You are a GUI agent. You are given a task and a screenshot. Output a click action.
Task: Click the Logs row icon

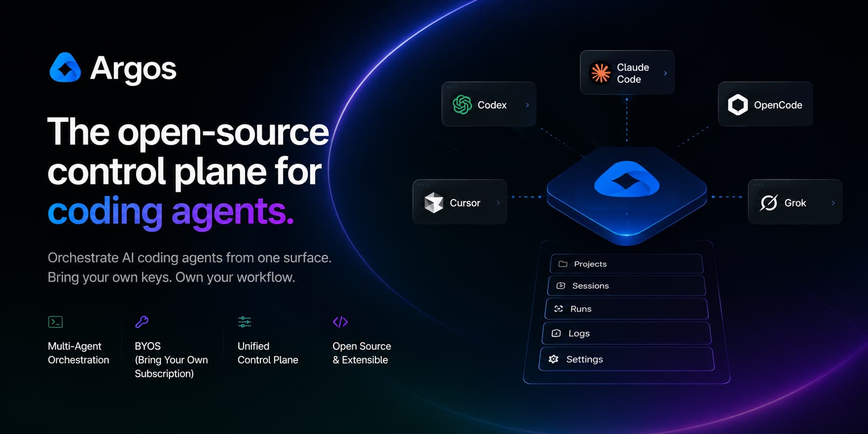[x=556, y=333]
